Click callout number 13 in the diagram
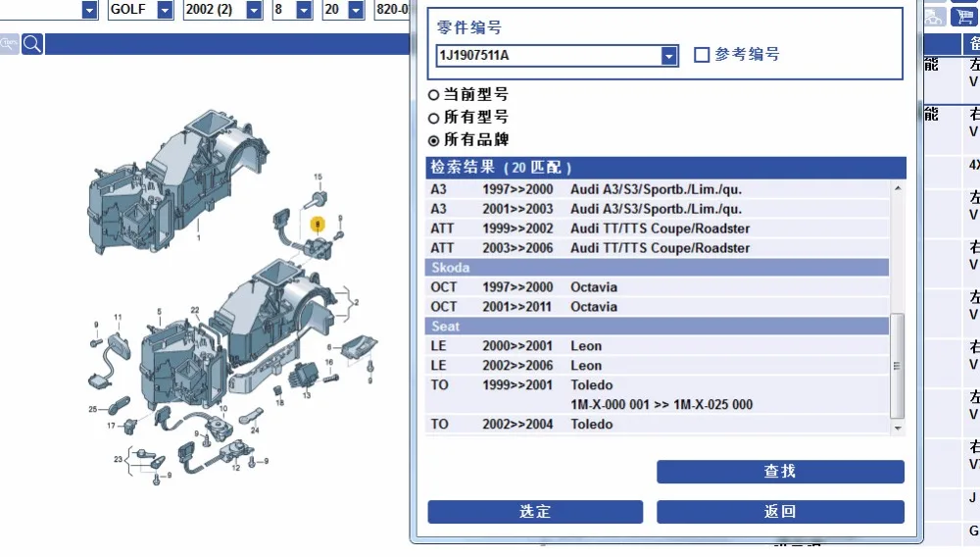The height and width of the screenshot is (557, 980). pos(306,395)
